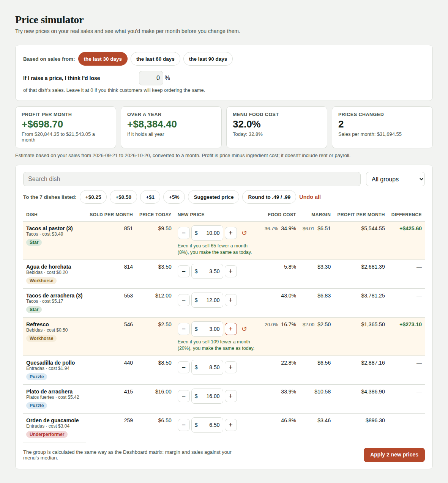Click the +$425.60 difference value
Screen dimensions: 448x483
[x=410, y=228]
